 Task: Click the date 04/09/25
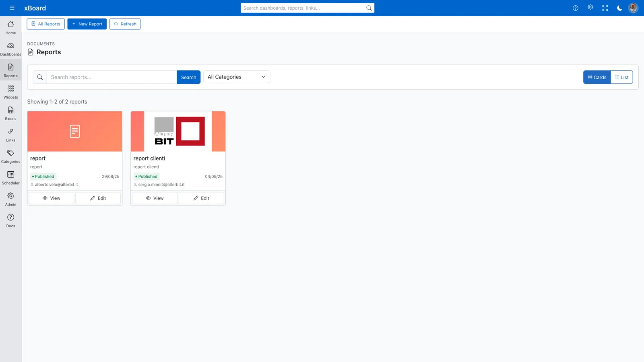(214, 177)
